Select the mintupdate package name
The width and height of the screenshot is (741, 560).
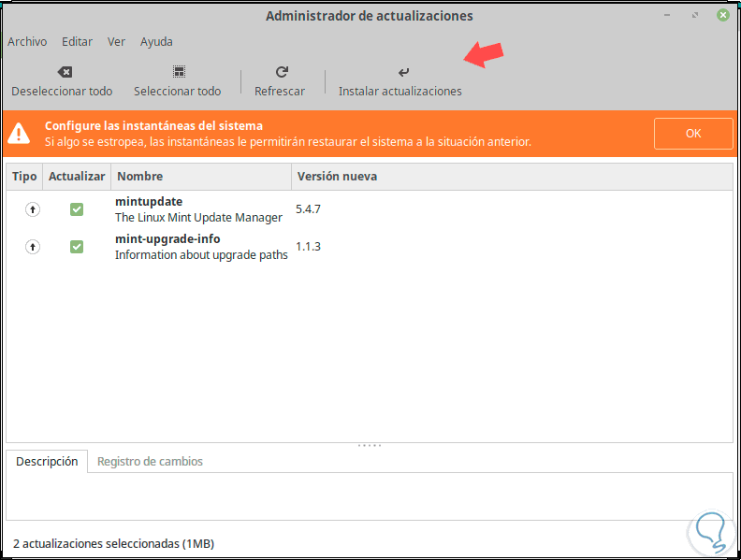149,202
